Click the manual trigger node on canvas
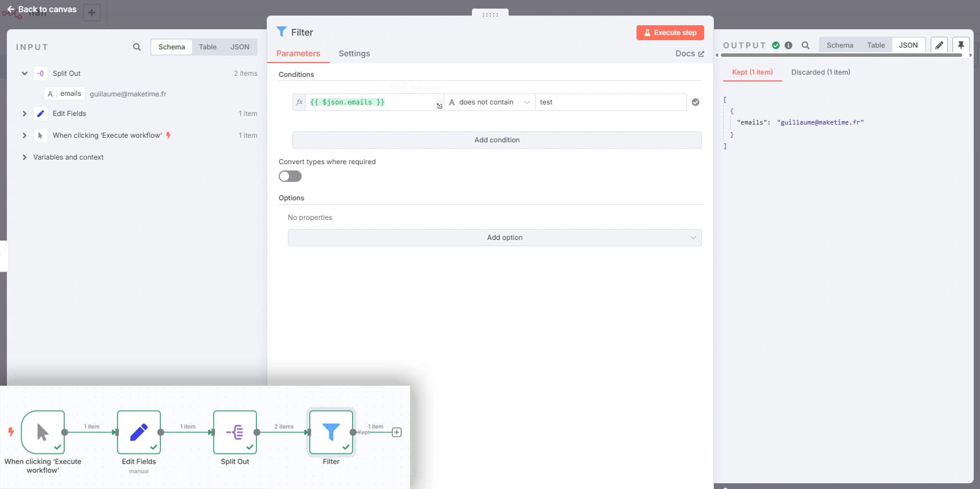Viewport: 980px width, 489px height. (43, 432)
